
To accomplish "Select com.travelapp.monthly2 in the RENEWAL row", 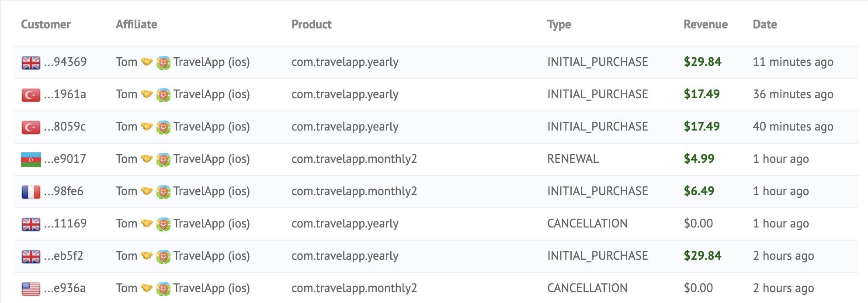I will [354, 159].
